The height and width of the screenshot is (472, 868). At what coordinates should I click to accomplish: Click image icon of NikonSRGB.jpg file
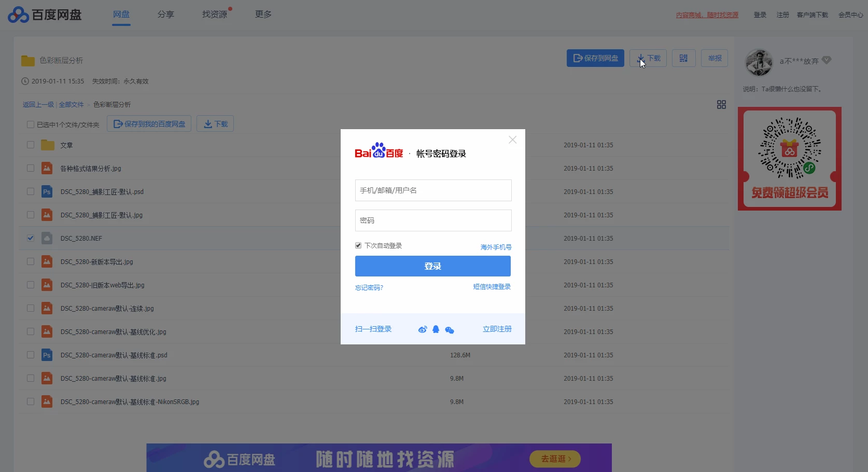[x=47, y=401]
